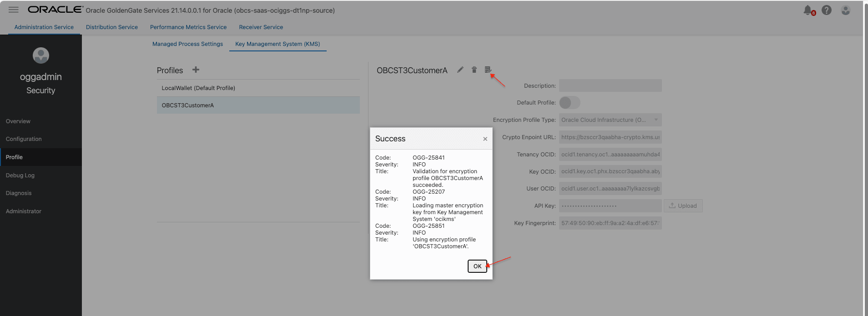
Task: Switch to Administration Service tab
Action: point(44,27)
